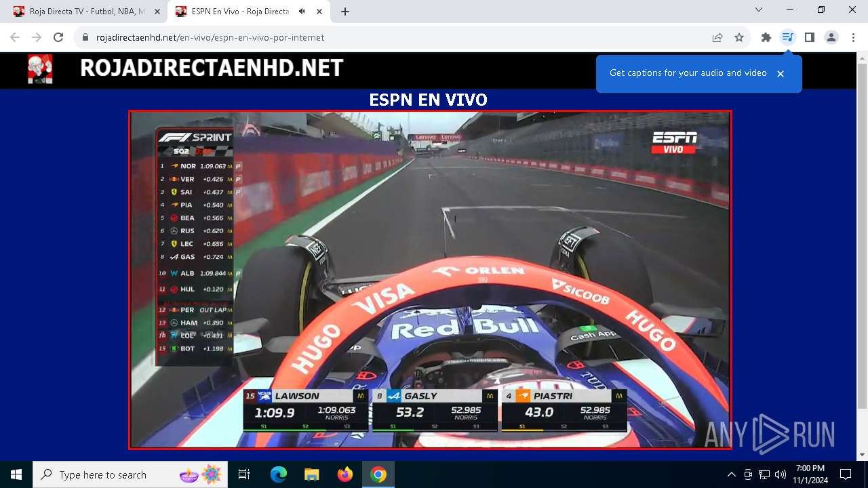This screenshot has height=488, width=868.
Task: Click the ROJADIRECTAENHD.NET header title
Action: (212, 68)
